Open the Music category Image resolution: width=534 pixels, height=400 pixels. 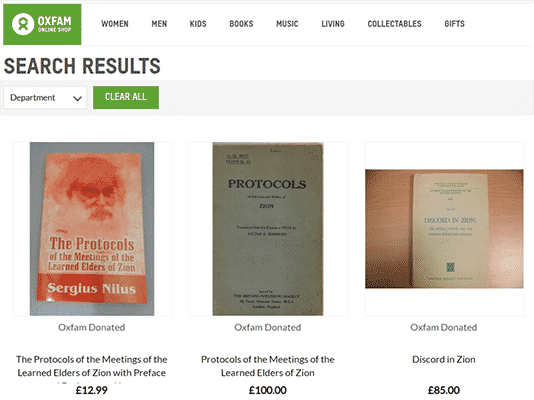(x=287, y=24)
